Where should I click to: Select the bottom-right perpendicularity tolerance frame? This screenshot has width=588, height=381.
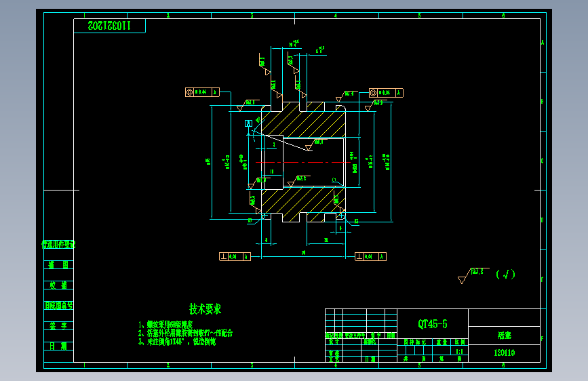pyautogui.click(x=370, y=256)
